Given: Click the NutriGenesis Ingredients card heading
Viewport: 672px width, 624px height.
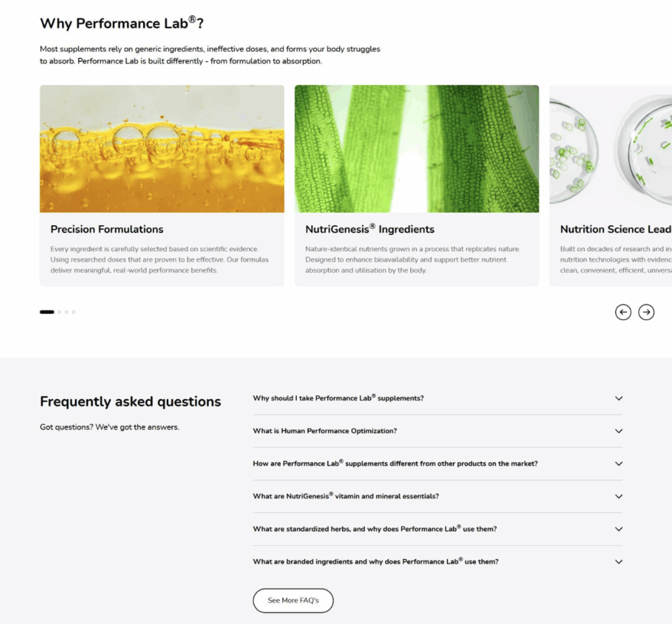Looking at the screenshot, I should (x=370, y=229).
